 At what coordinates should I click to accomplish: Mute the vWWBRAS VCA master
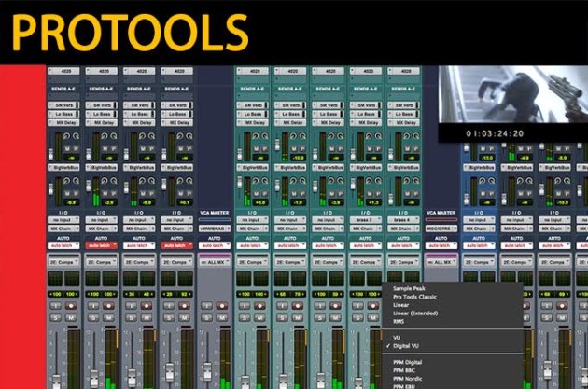[222, 318]
